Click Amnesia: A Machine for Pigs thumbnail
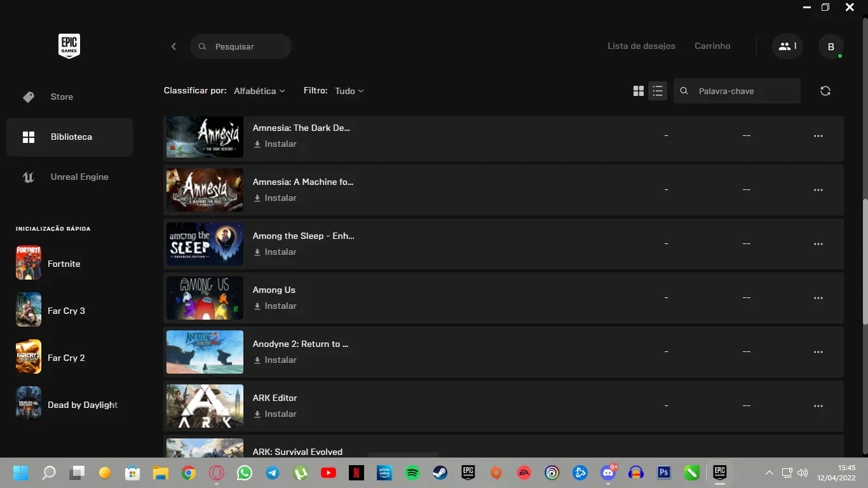 coord(205,190)
